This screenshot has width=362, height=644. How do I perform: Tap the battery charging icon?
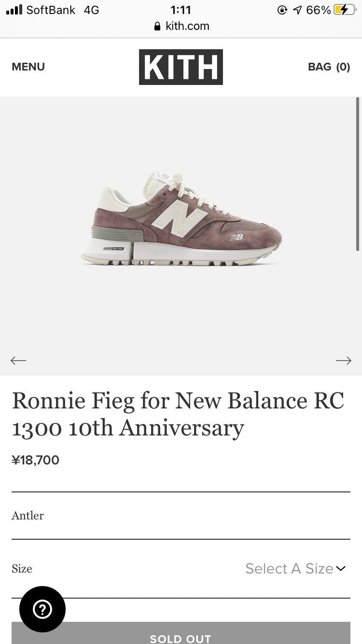pos(344,10)
